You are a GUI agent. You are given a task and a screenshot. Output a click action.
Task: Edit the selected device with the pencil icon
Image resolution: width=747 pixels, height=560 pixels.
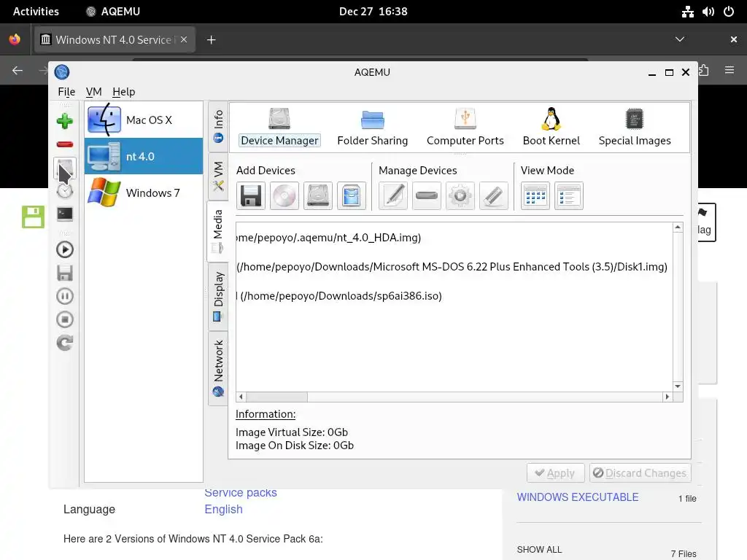393,195
